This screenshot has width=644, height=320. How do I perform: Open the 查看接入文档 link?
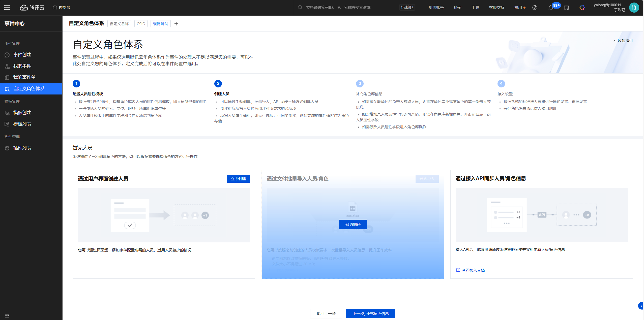pos(473,270)
